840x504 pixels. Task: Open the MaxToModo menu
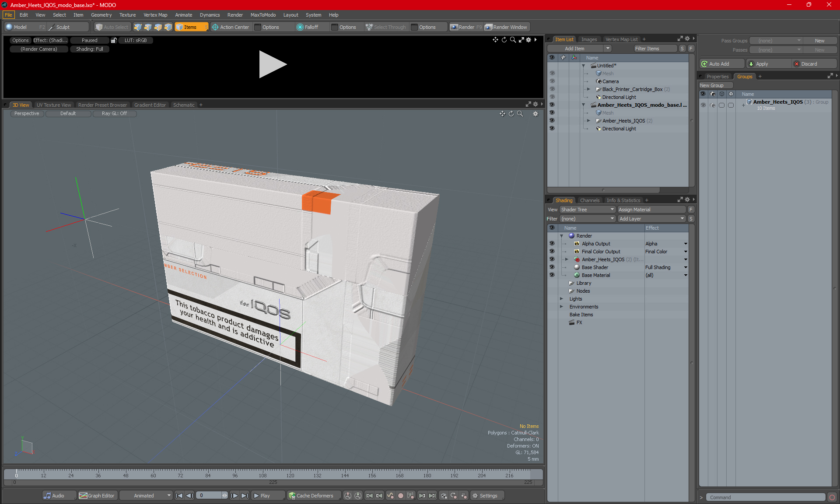[x=263, y=15]
